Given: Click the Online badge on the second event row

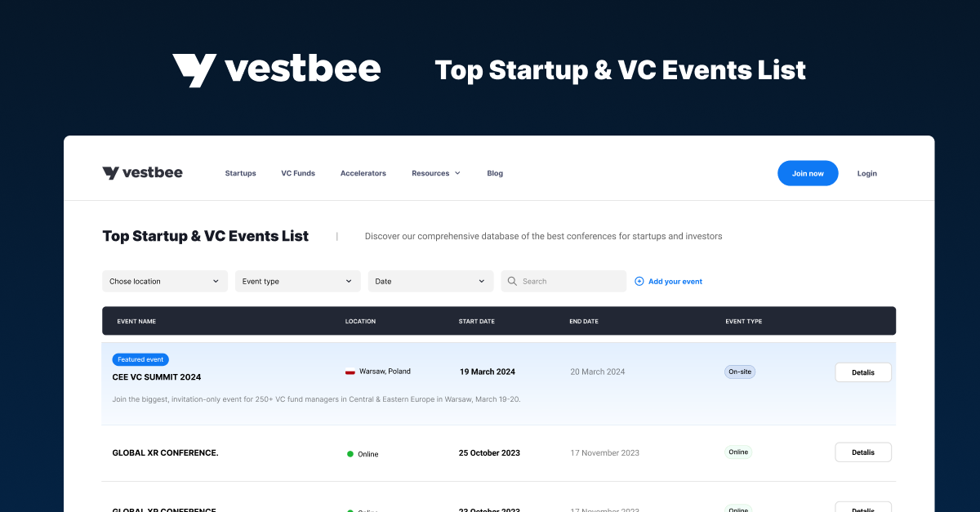Looking at the screenshot, I should pos(737,452).
